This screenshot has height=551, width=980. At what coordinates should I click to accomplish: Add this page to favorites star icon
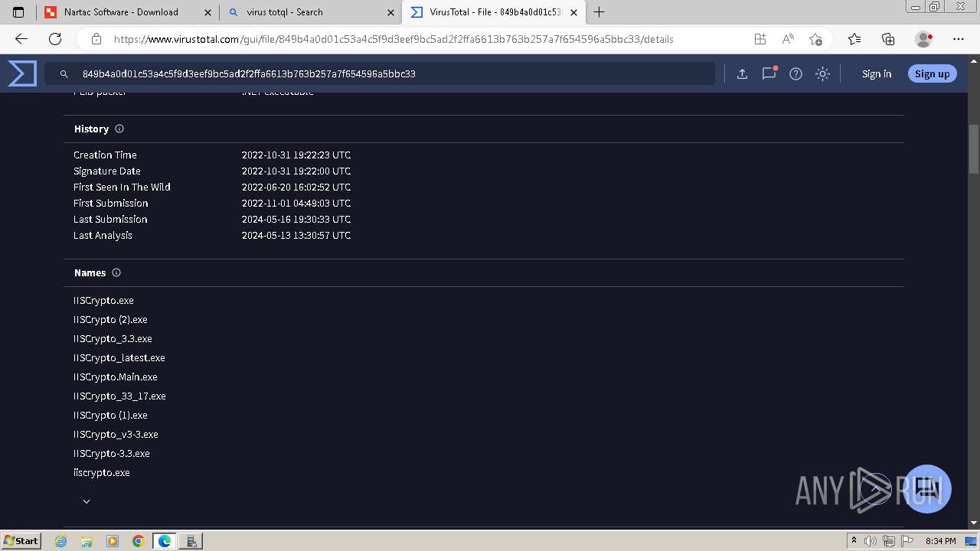(x=815, y=39)
